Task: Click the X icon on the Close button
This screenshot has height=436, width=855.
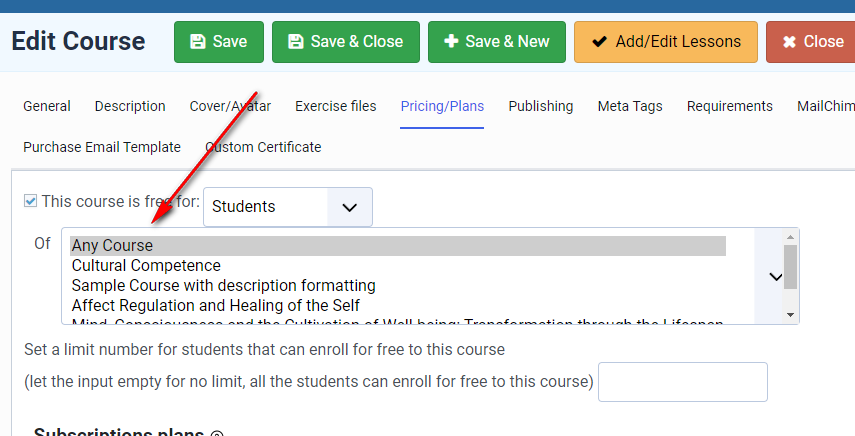Action: 790,42
